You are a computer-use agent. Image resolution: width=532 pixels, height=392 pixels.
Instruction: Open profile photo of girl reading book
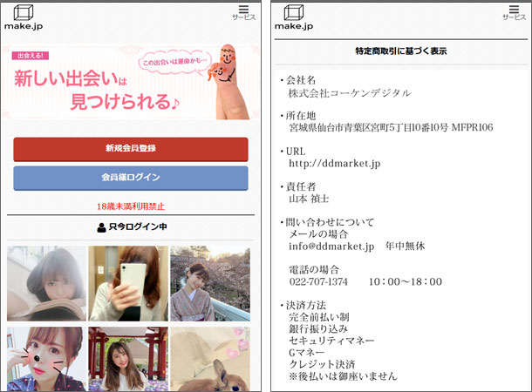click(x=46, y=283)
